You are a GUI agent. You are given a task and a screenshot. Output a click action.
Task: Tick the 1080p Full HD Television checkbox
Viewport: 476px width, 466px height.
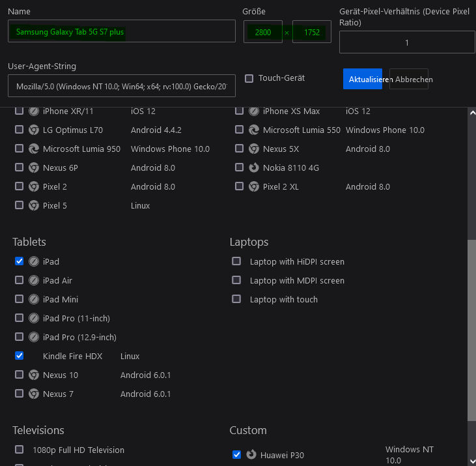coord(19,450)
